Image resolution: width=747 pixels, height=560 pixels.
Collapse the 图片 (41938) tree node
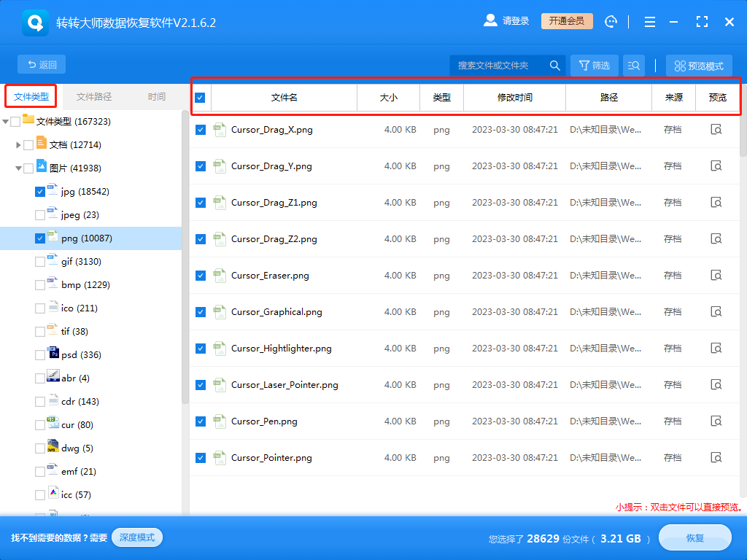tap(18, 168)
